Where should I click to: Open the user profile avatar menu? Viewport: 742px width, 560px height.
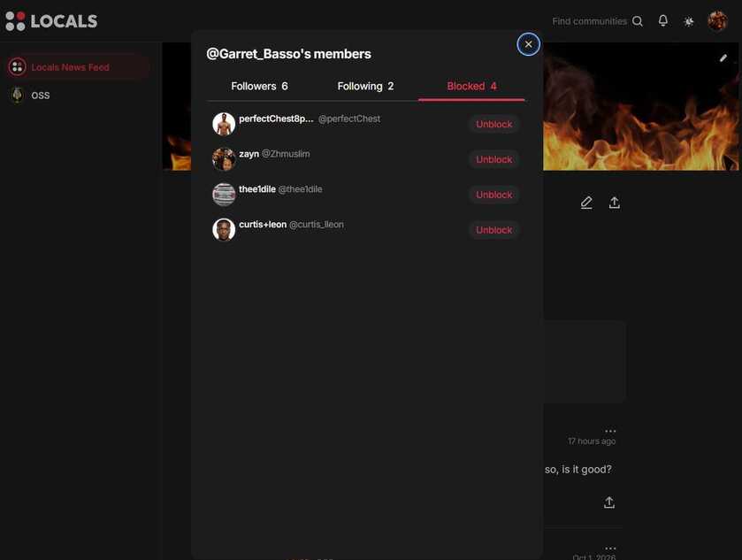(717, 21)
